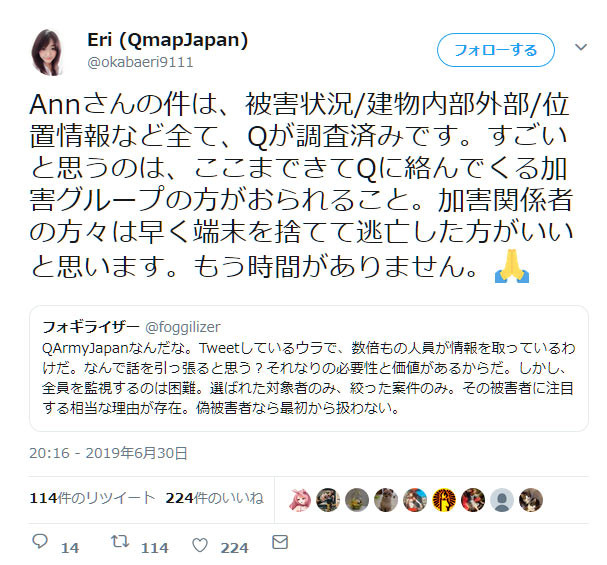Open the cat photo avatar liker

(386, 500)
